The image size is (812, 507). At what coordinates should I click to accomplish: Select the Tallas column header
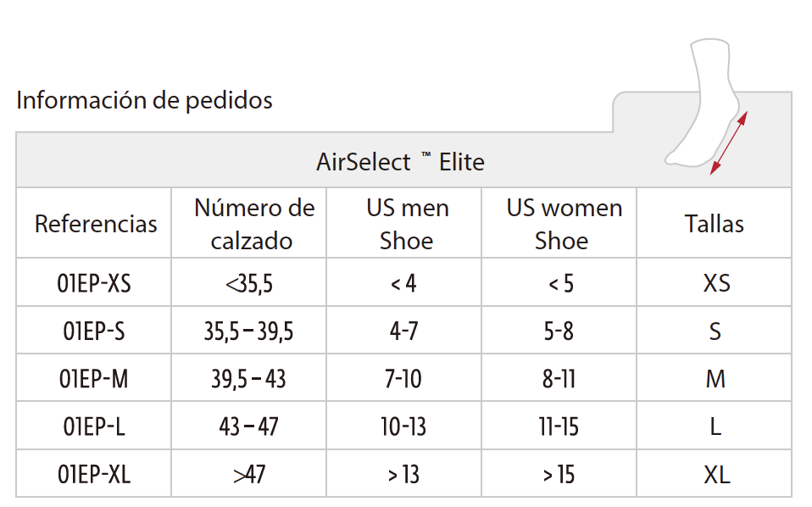pos(715,224)
